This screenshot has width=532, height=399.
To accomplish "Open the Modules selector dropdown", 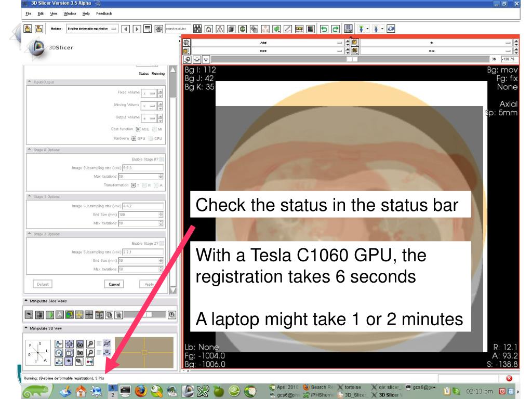I will click(92, 29).
